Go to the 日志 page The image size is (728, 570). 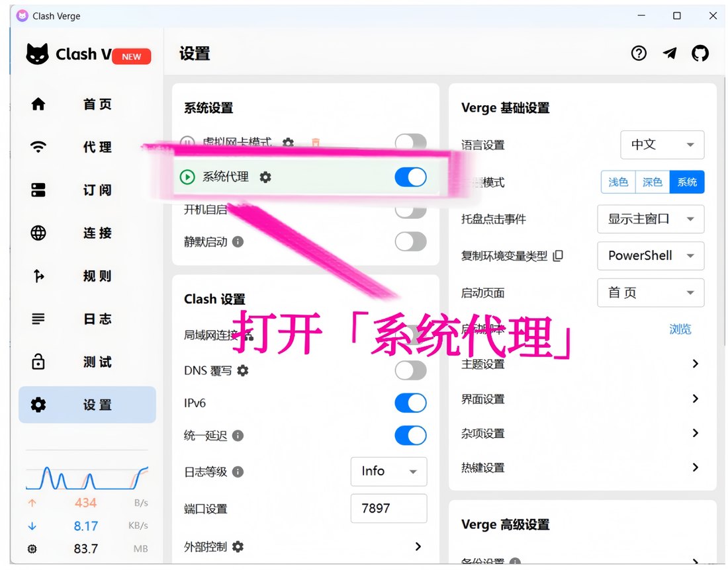tap(87, 319)
